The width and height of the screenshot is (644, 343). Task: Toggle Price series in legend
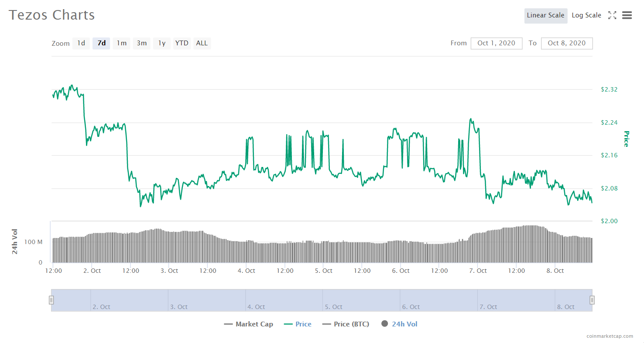[298, 324]
